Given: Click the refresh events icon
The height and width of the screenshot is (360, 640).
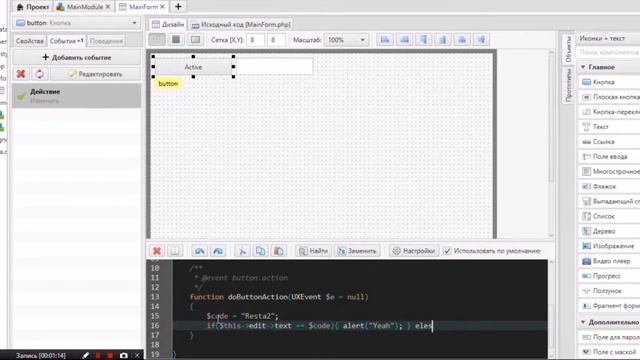Looking at the screenshot, I should 40,74.
